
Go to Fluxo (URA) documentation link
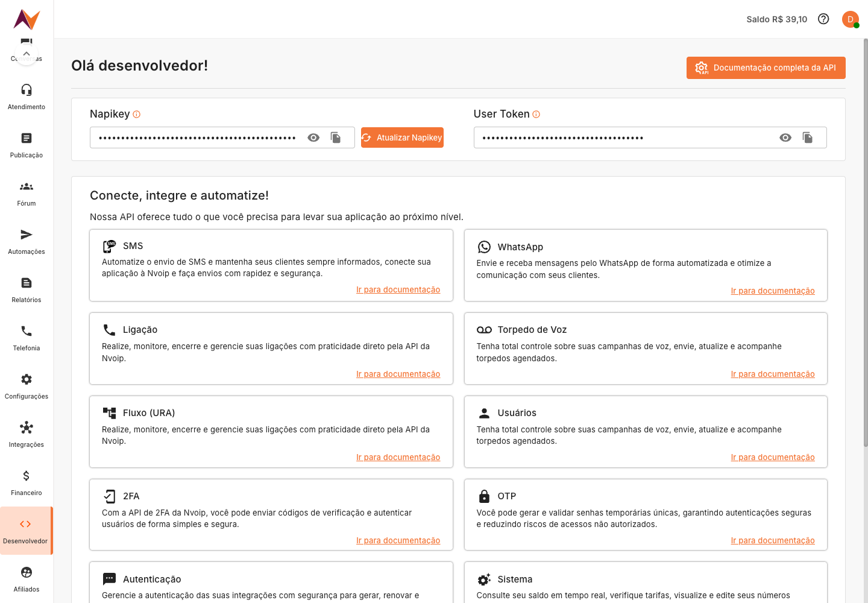(398, 457)
